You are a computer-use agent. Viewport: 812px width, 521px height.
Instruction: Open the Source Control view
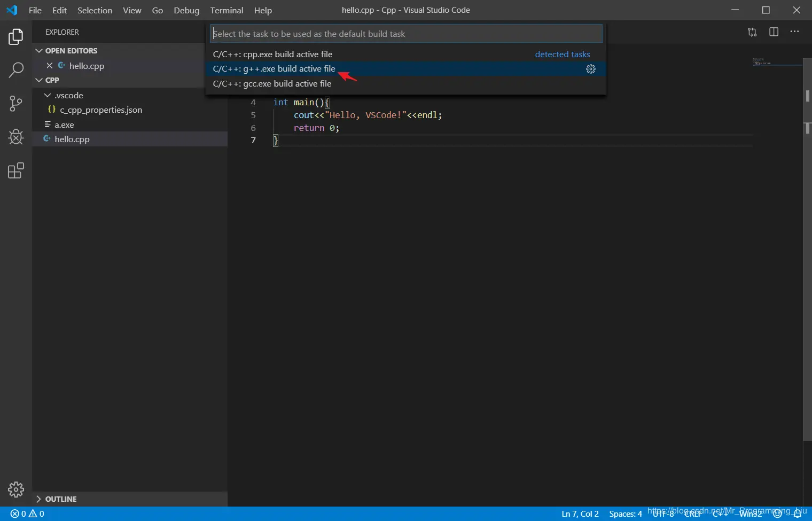tap(16, 104)
